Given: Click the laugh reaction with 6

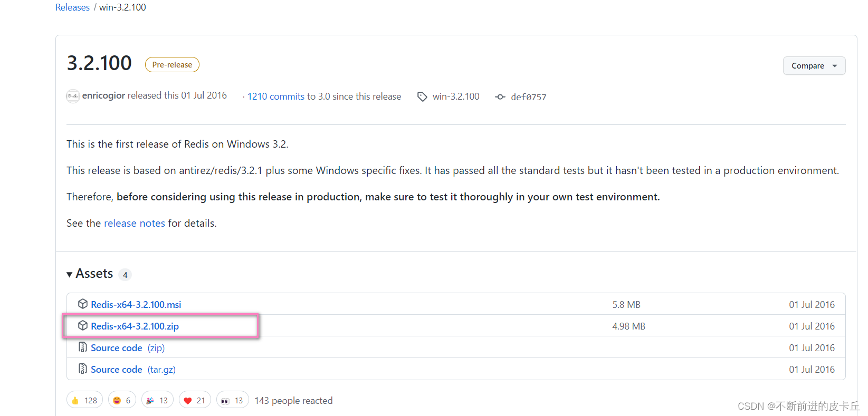Looking at the screenshot, I should (122, 400).
